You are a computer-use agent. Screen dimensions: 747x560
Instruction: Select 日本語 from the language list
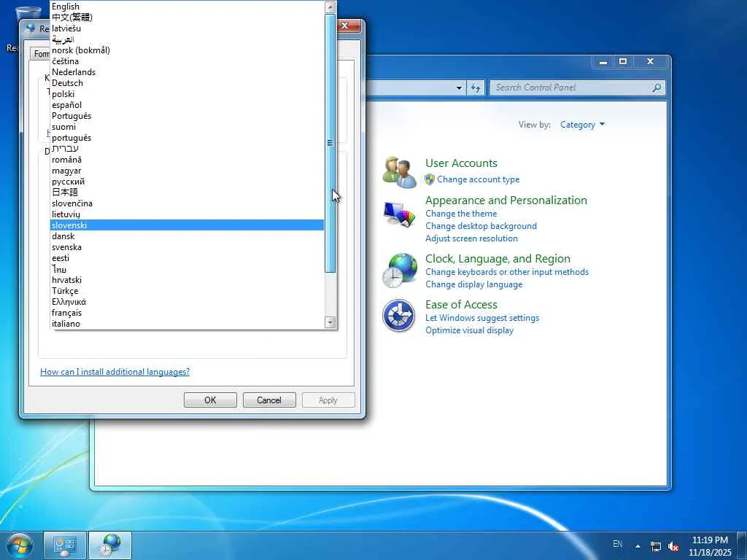pos(187,192)
